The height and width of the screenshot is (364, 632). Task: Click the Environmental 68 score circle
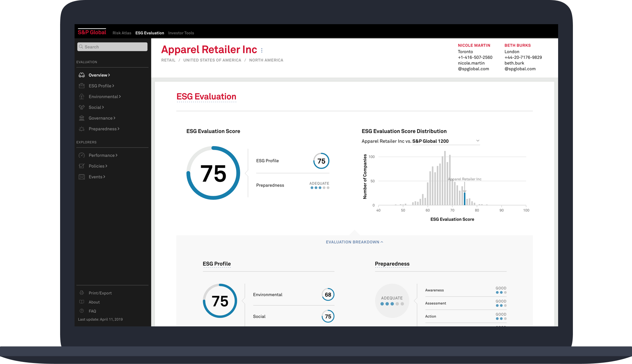pyautogui.click(x=328, y=294)
